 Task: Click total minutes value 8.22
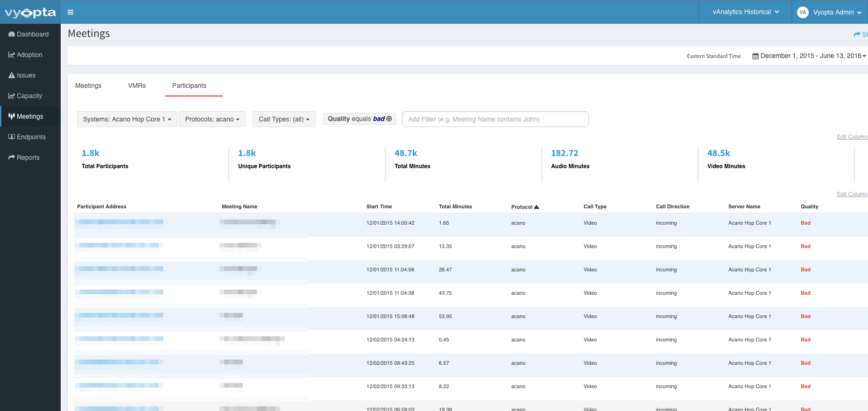click(444, 386)
